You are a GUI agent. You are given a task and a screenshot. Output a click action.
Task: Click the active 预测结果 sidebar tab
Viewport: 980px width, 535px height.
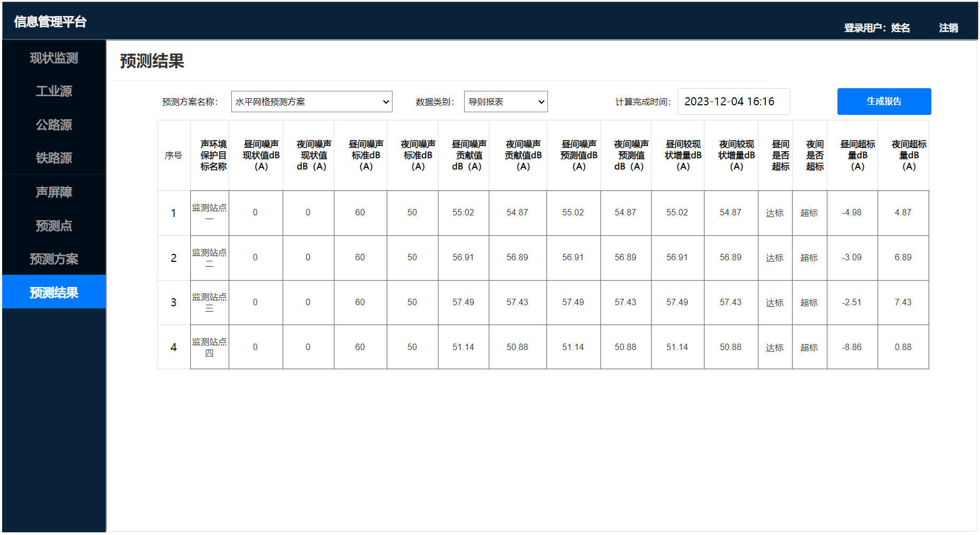click(x=54, y=292)
